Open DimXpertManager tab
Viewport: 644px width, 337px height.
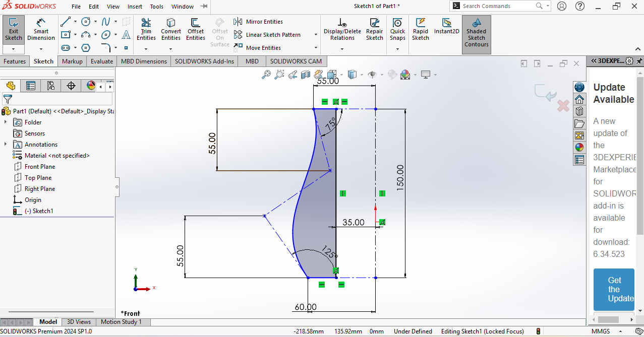(x=71, y=86)
